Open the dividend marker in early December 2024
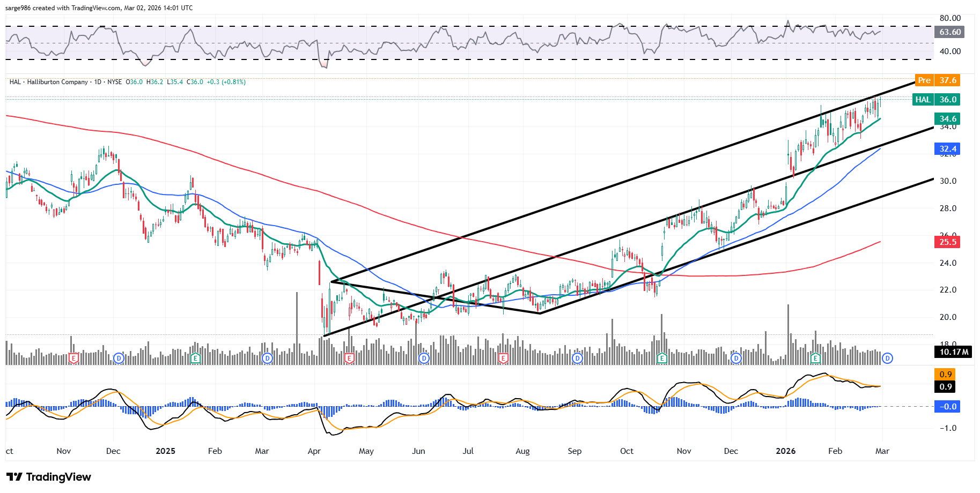The height and width of the screenshot is (493, 980). coord(119,358)
